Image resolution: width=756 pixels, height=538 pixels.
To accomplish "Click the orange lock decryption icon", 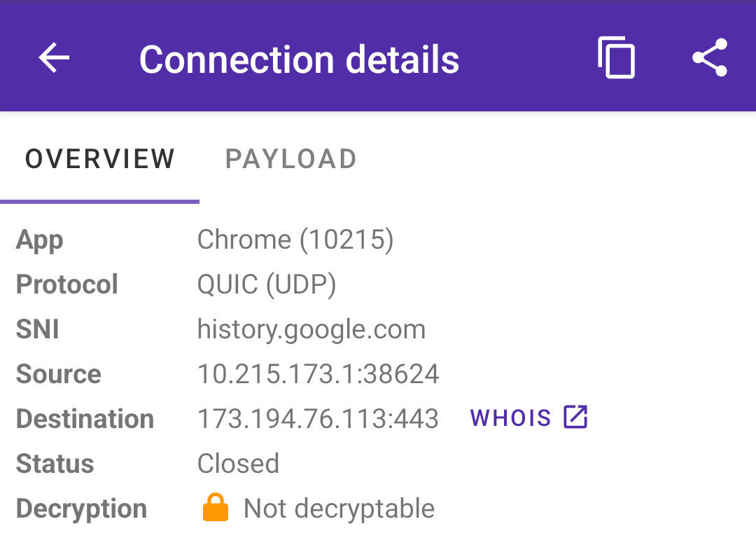I will coord(217,507).
